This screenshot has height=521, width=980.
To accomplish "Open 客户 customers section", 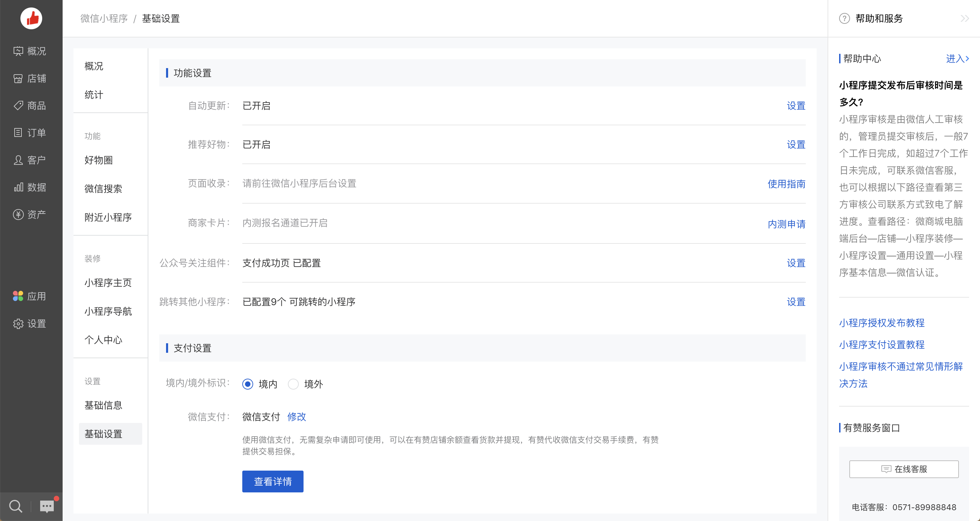I will pyautogui.click(x=30, y=160).
